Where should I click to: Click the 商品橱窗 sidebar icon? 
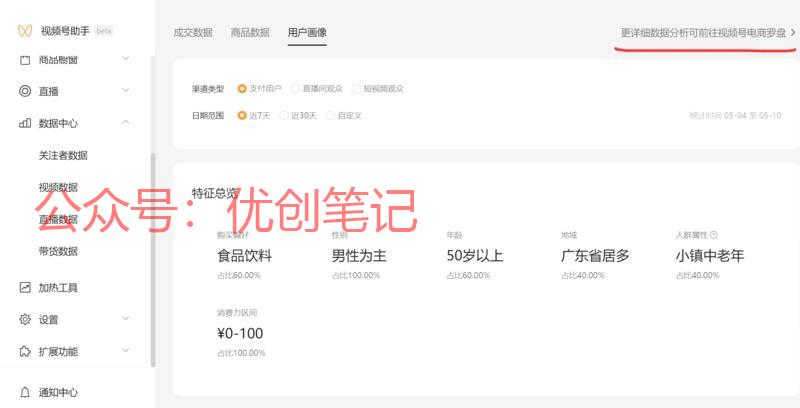(x=24, y=60)
